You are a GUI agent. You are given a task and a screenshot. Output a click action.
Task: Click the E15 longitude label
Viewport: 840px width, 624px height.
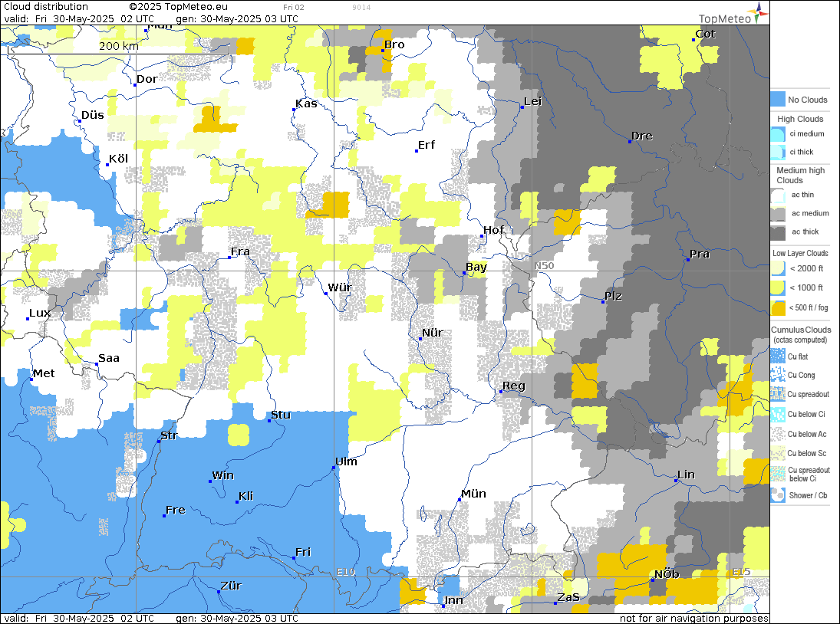[741, 572]
